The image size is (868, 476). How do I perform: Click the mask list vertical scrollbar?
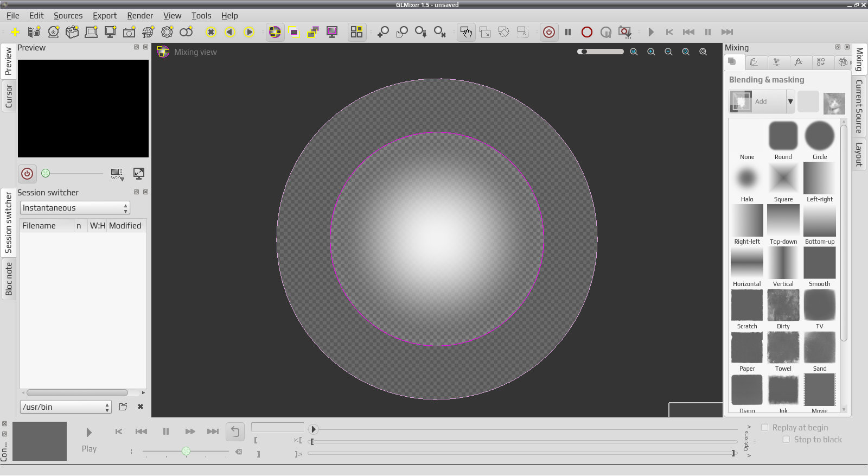point(844,233)
